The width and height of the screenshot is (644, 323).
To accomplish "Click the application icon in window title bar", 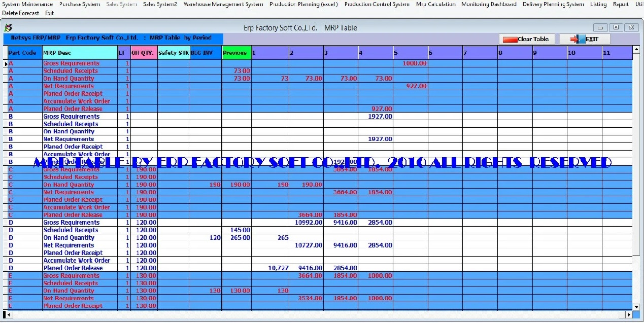I will point(8,28).
